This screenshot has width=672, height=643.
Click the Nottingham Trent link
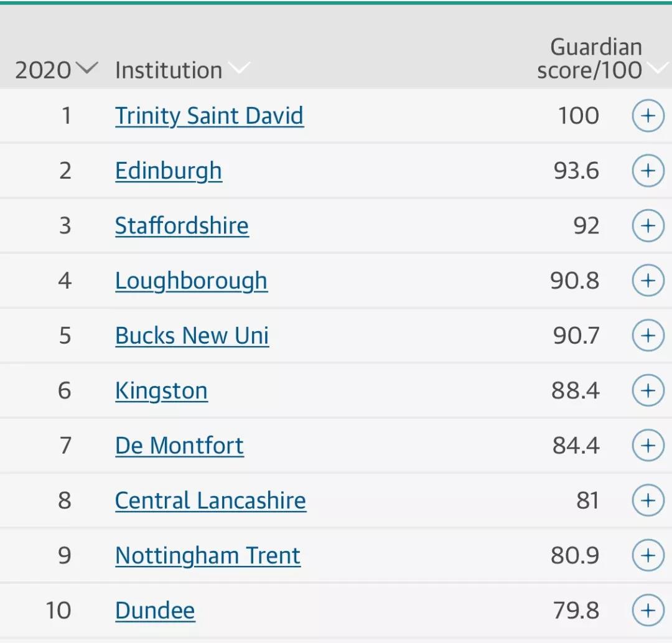click(208, 556)
